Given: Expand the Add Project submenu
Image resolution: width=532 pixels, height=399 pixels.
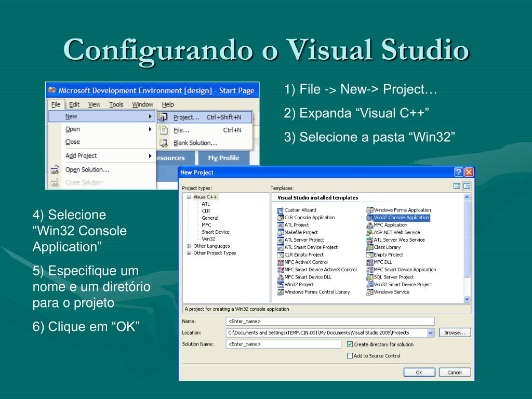Looking at the screenshot, I should [x=102, y=156].
